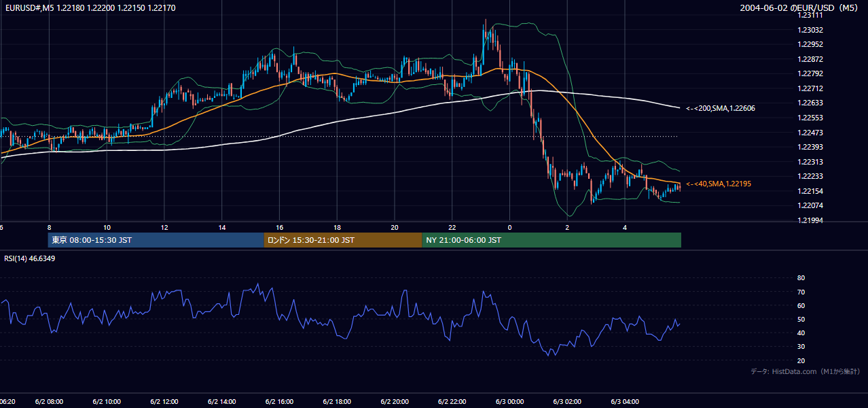868x408 pixels.
Task: Click price axis label 1.22792
Action: [x=810, y=73]
